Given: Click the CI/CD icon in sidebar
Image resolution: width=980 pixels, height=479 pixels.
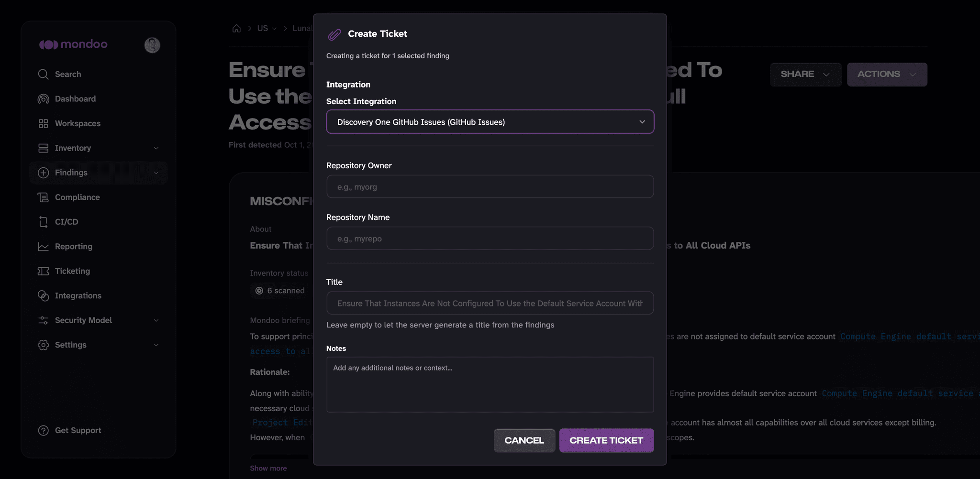Looking at the screenshot, I should tap(43, 222).
